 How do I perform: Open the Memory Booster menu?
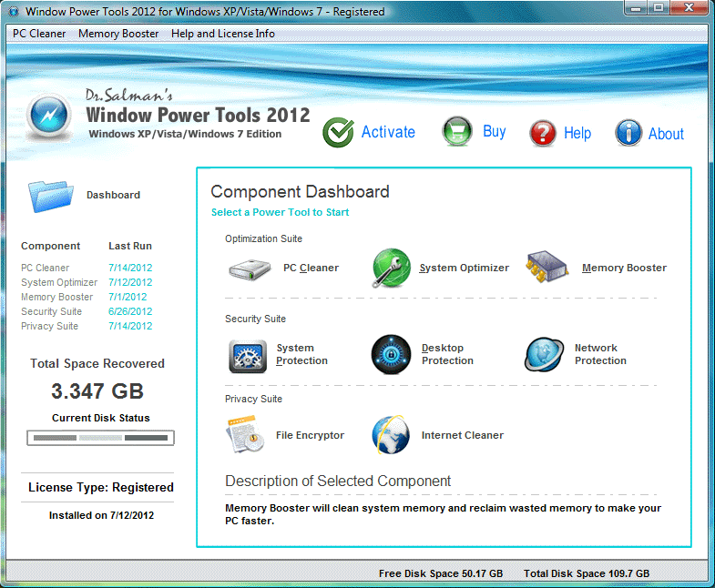pyautogui.click(x=118, y=34)
